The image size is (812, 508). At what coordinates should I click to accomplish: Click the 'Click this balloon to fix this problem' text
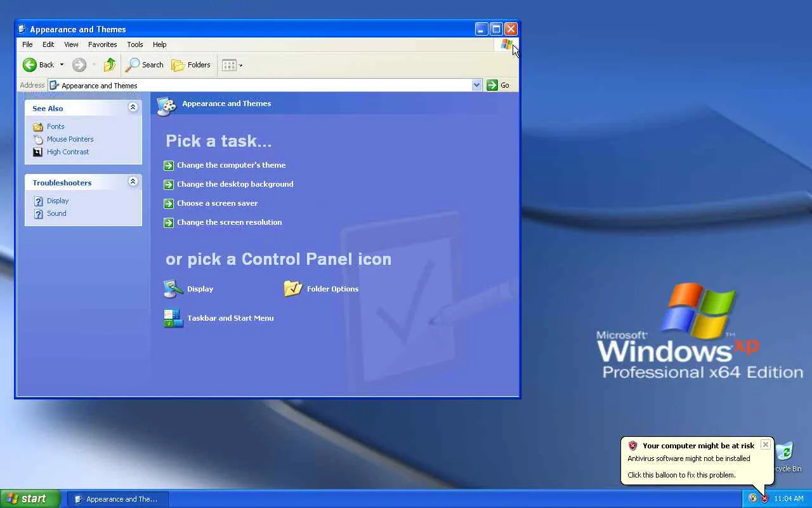point(682,475)
